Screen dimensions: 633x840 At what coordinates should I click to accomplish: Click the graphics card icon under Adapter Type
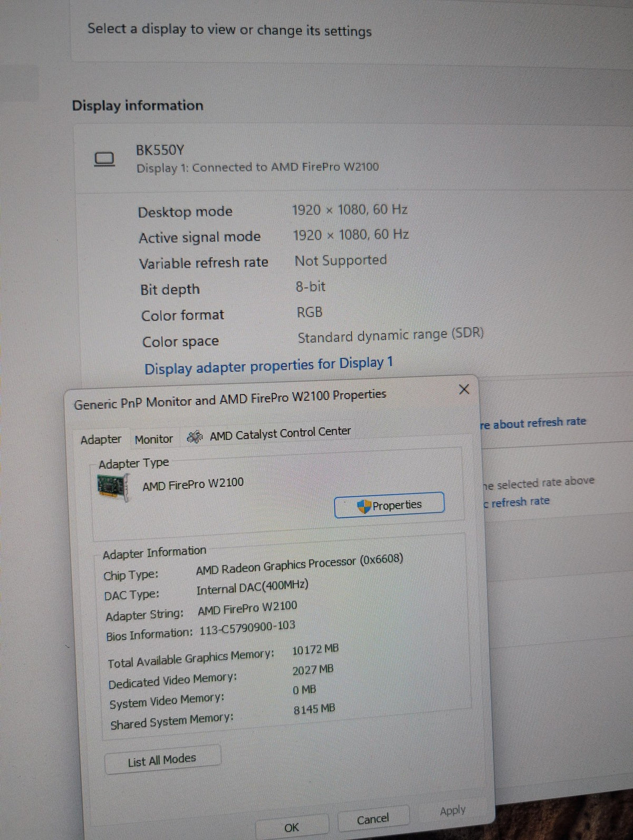click(x=113, y=486)
